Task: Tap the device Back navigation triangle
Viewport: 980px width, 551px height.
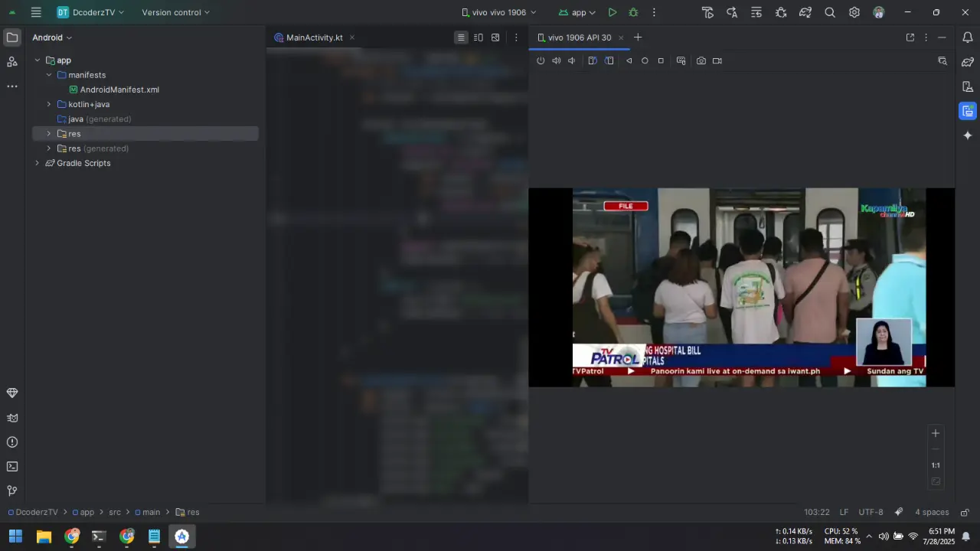Action: [629, 60]
